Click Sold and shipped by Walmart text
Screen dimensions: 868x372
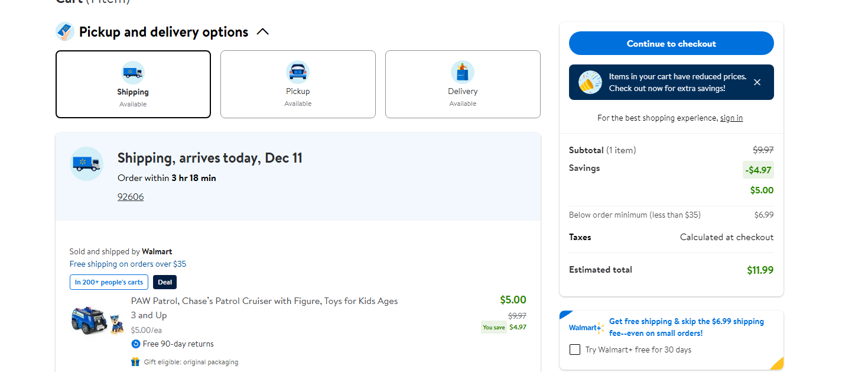pyautogui.click(x=121, y=252)
